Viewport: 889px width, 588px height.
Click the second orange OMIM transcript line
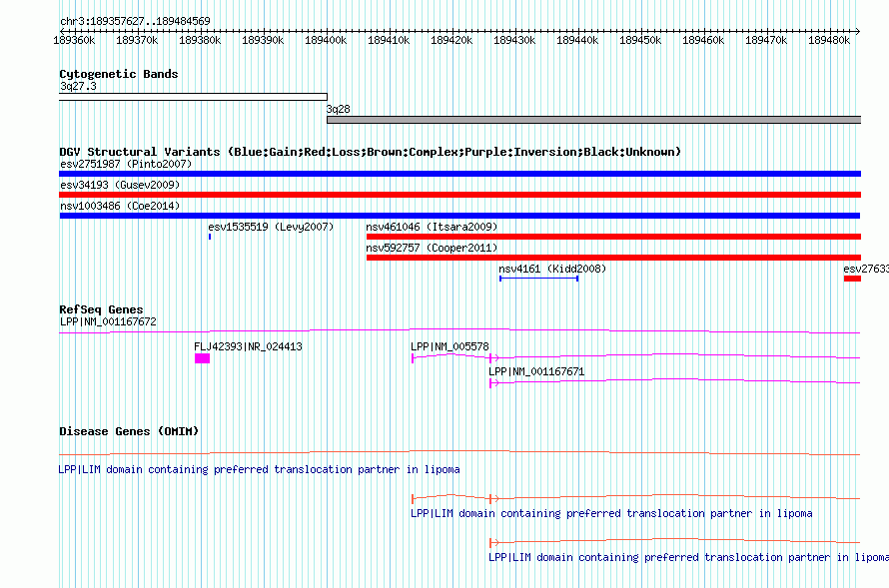pos(635,497)
